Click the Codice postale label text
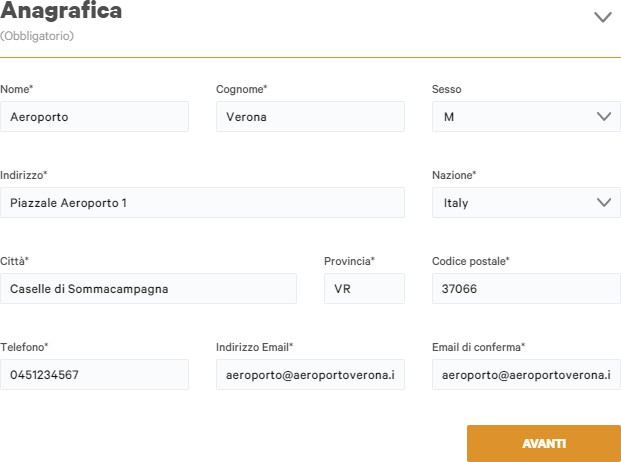The image size is (621, 462). coord(471,261)
